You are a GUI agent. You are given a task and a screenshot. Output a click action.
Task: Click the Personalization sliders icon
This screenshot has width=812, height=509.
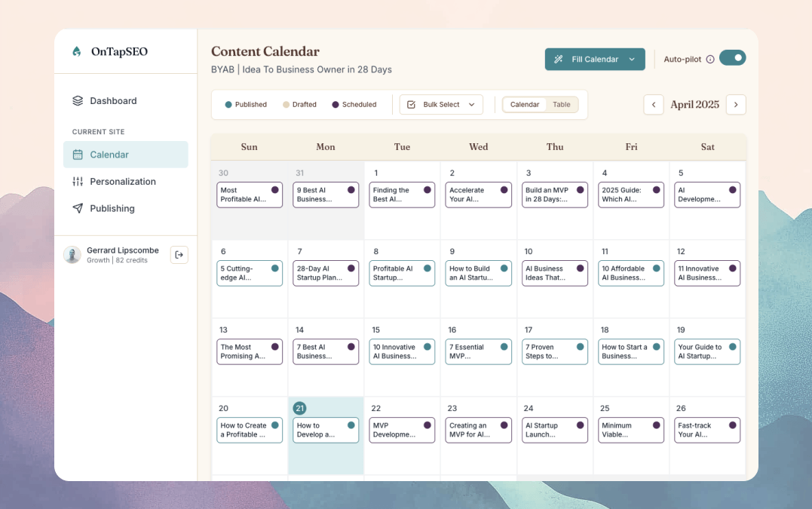[78, 182]
